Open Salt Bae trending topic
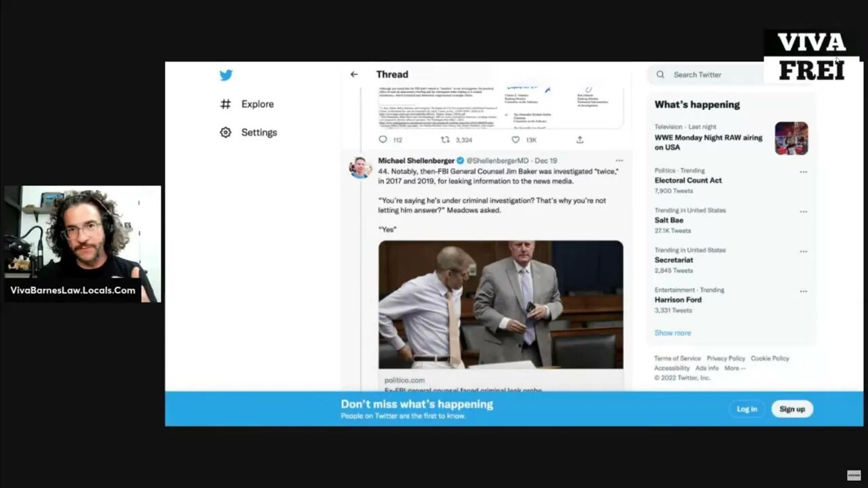 [x=669, y=220]
